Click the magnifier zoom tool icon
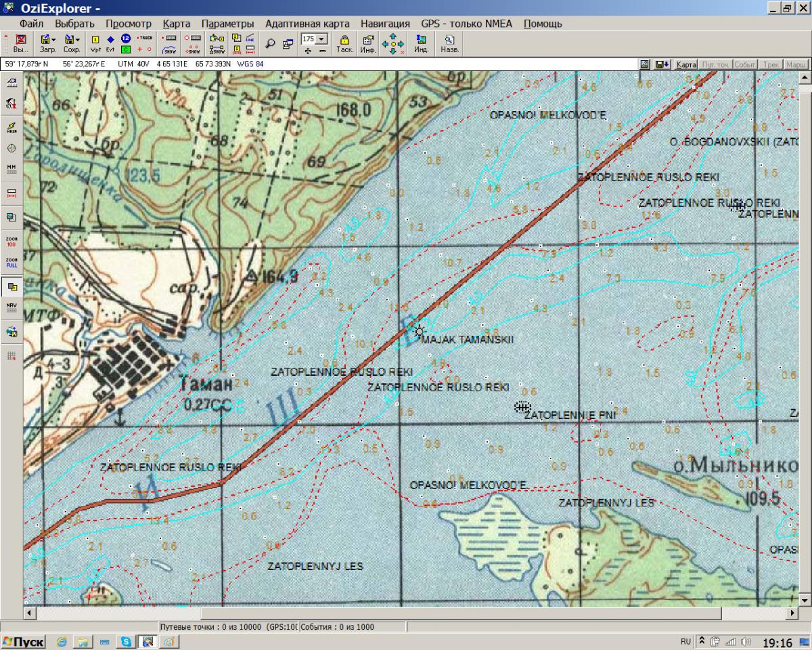This screenshot has width=812, height=650. click(270, 44)
